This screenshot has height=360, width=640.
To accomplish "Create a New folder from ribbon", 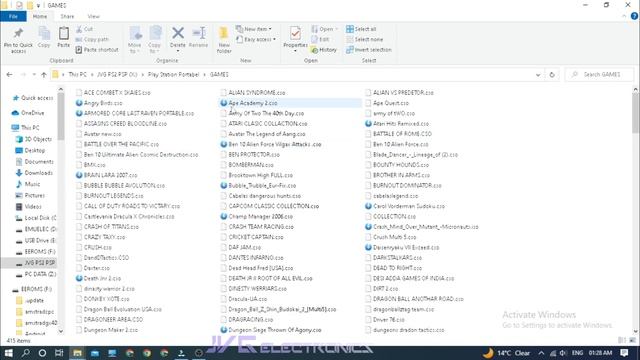I will 224,40.
